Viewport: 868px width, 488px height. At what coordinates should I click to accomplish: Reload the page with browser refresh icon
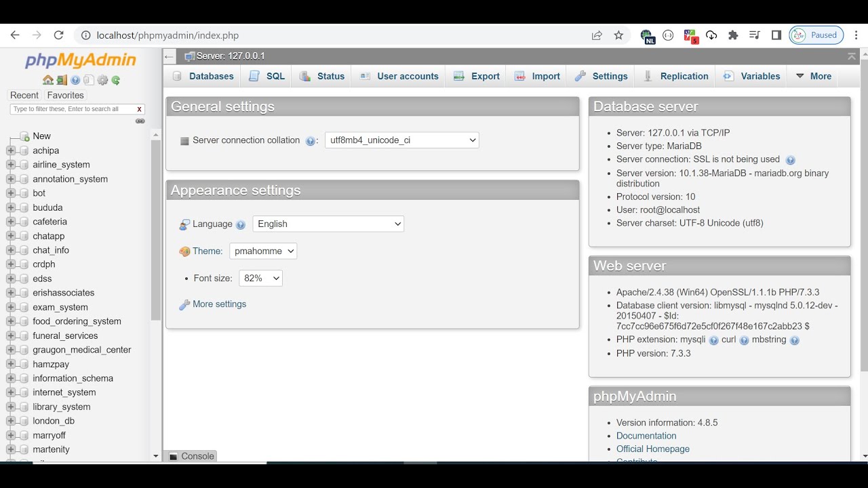point(58,35)
